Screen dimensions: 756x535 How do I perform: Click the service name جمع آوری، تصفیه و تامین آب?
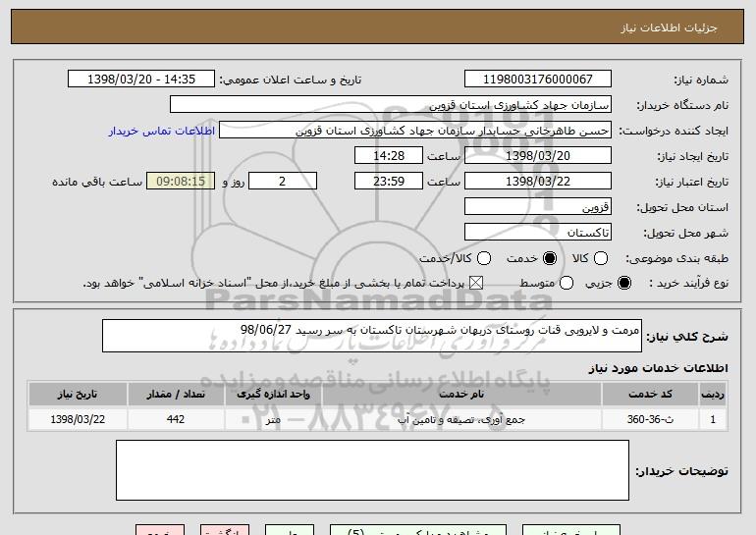coord(461,419)
